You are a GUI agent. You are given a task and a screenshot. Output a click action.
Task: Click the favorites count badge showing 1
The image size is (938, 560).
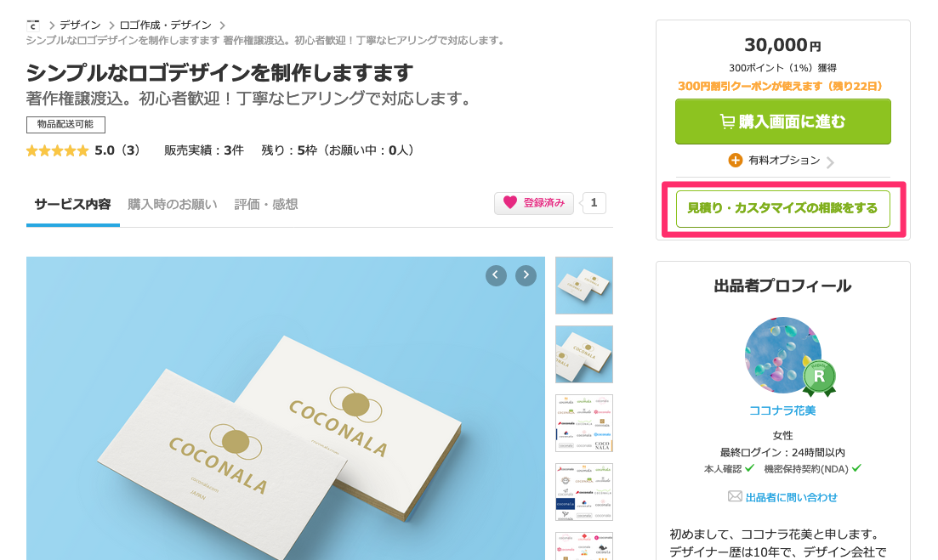pos(594,203)
